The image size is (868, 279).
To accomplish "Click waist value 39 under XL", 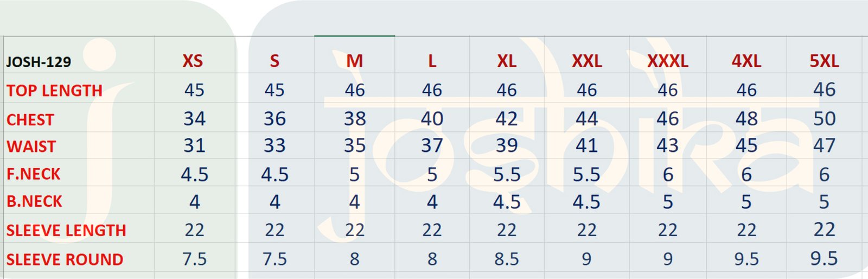I will tap(506, 145).
